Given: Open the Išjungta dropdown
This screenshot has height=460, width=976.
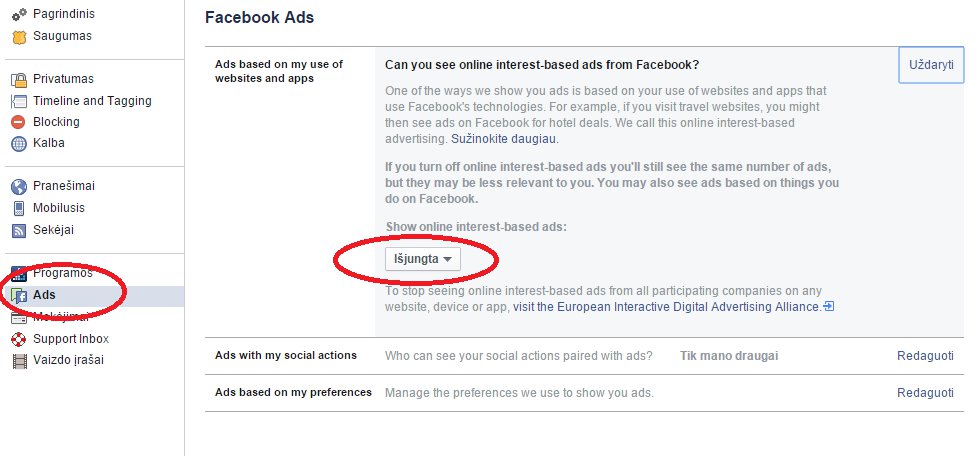Looking at the screenshot, I should pos(423,259).
